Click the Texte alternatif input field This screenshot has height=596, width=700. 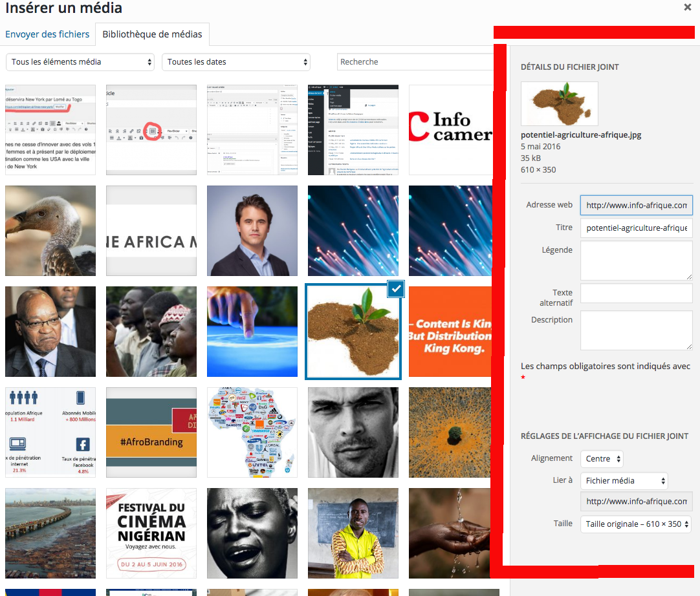(636, 293)
